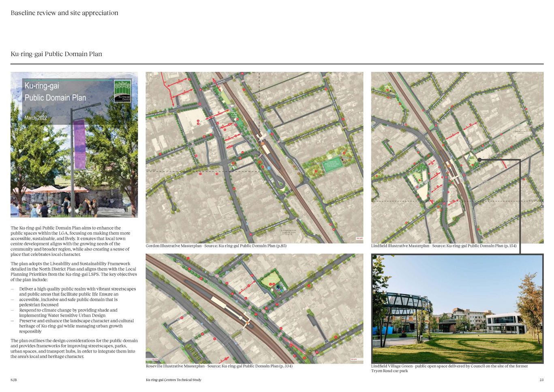Viewport: 554px width, 392px height.
Task: Click the Gordon Illustrative Masterplan source caption
Action: [216, 246]
